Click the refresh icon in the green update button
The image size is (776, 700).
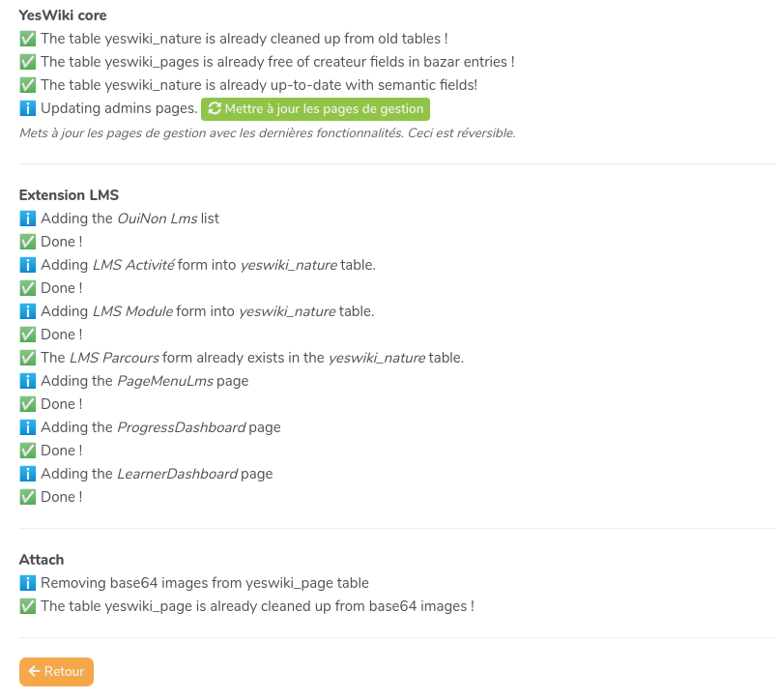215,108
